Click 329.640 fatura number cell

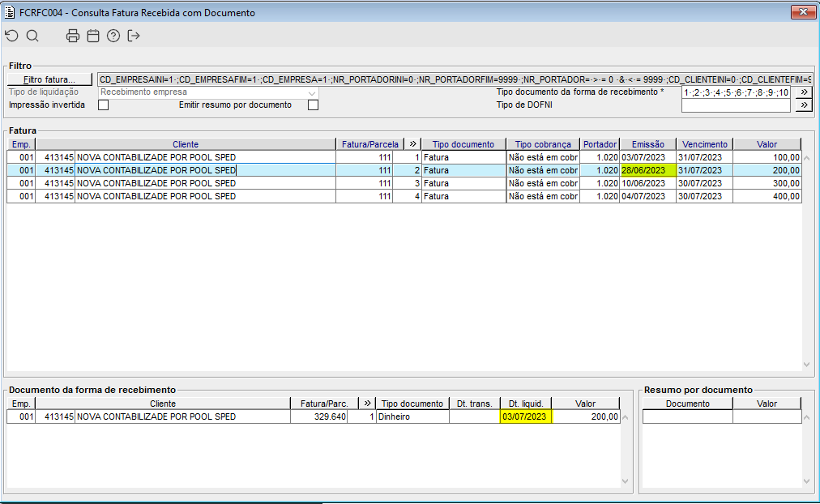[x=319, y=416]
